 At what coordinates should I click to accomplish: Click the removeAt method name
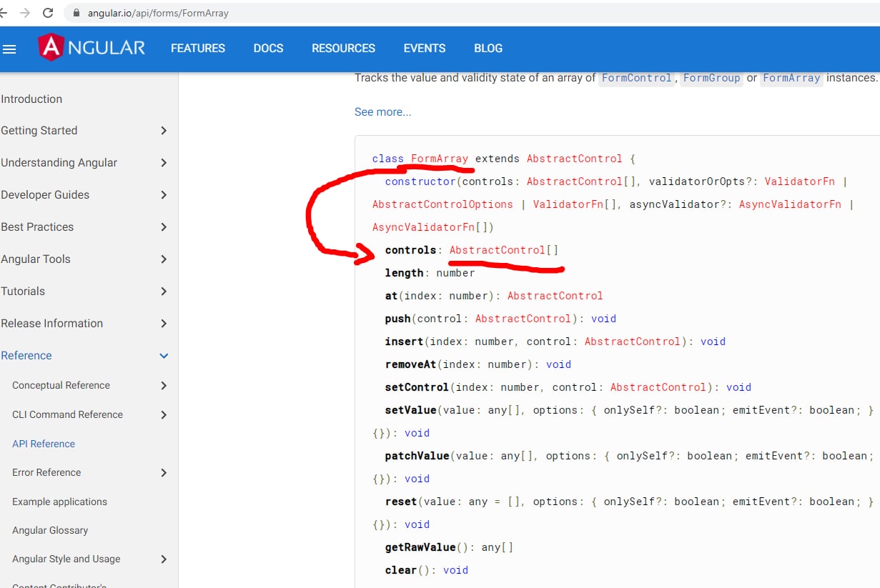coord(410,364)
